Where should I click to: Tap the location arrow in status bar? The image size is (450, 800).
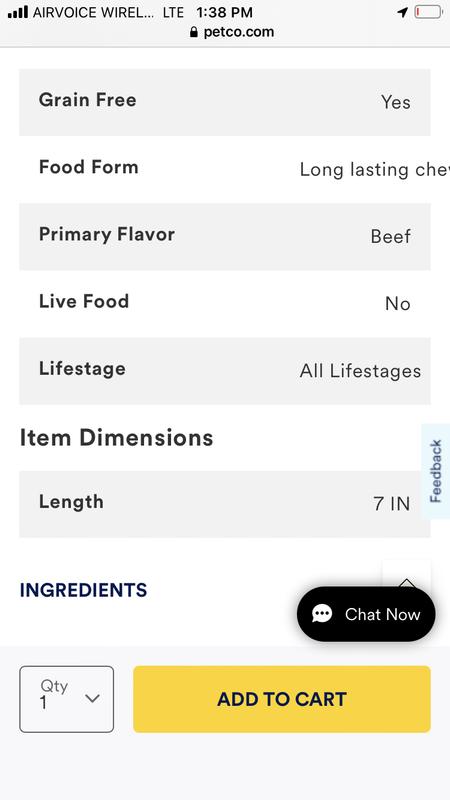(x=403, y=12)
